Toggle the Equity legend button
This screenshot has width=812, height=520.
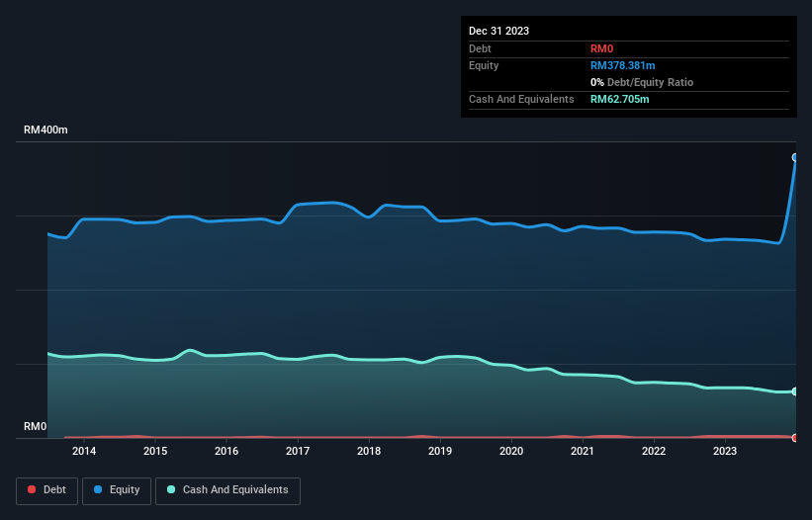click(x=117, y=490)
